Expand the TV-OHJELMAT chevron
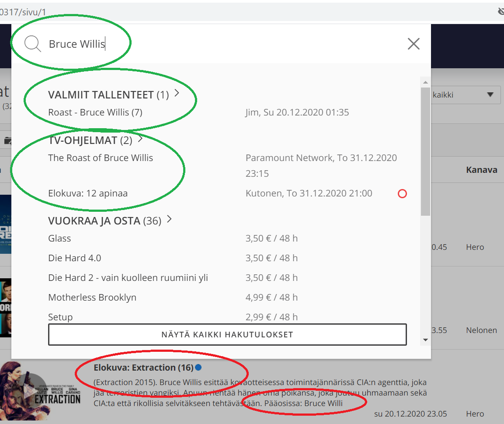 (x=140, y=139)
